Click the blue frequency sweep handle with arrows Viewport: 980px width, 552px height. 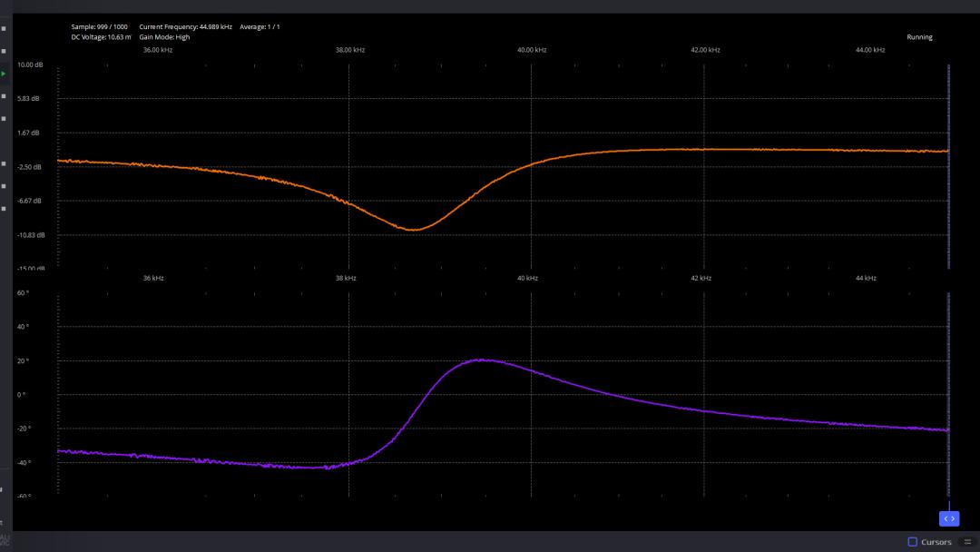(948, 518)
